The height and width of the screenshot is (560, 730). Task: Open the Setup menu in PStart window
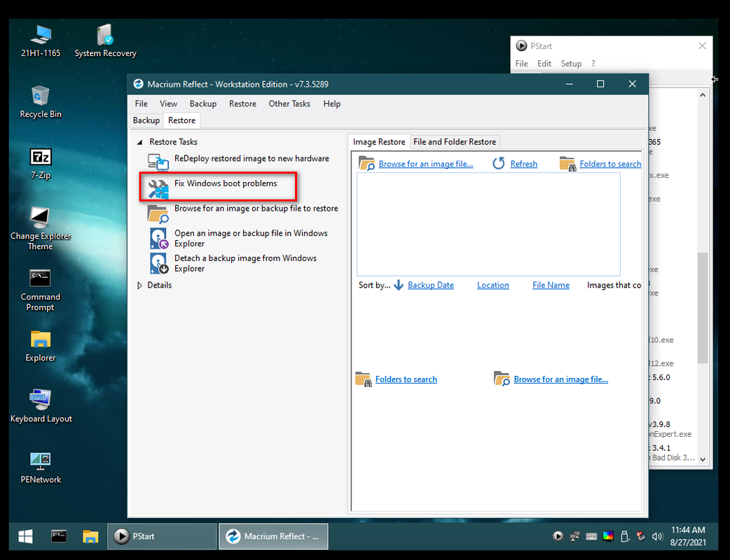571,64
